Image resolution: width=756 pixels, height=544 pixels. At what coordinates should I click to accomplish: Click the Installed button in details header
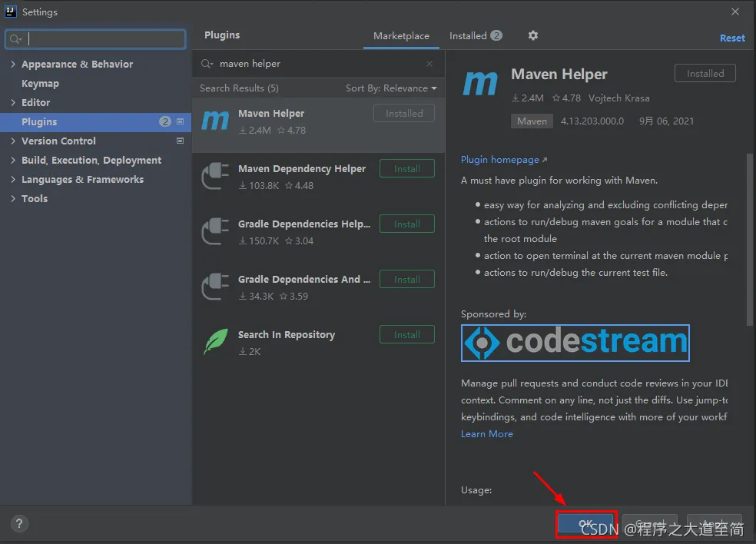[705, 73]
